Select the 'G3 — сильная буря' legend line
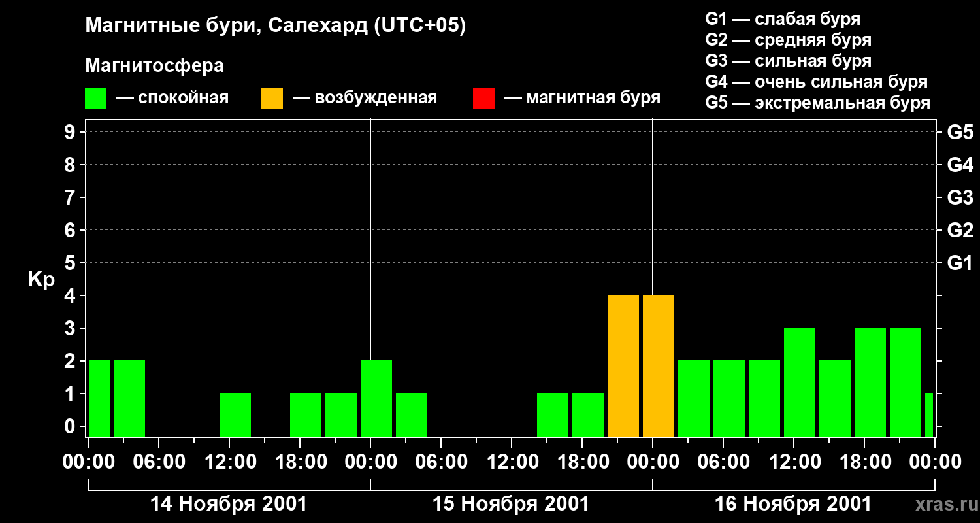 point(788,61)
